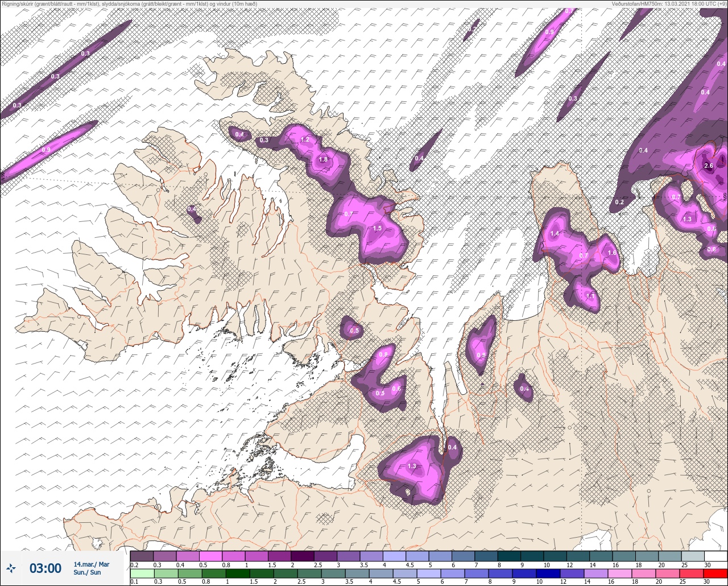
Task: Click the 1.2 snowfall value on the map
Action: pyautogui.click(x=305, y=139)
